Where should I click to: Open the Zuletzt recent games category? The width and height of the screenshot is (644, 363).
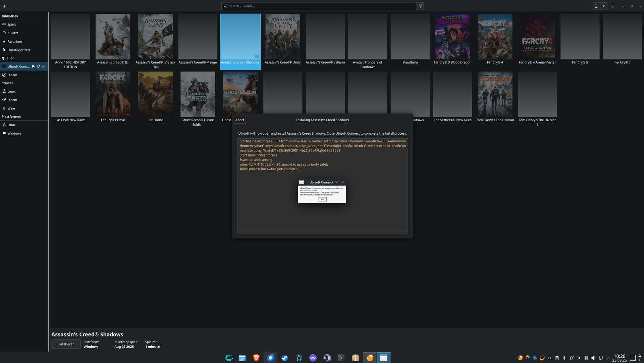coord(13,33)
